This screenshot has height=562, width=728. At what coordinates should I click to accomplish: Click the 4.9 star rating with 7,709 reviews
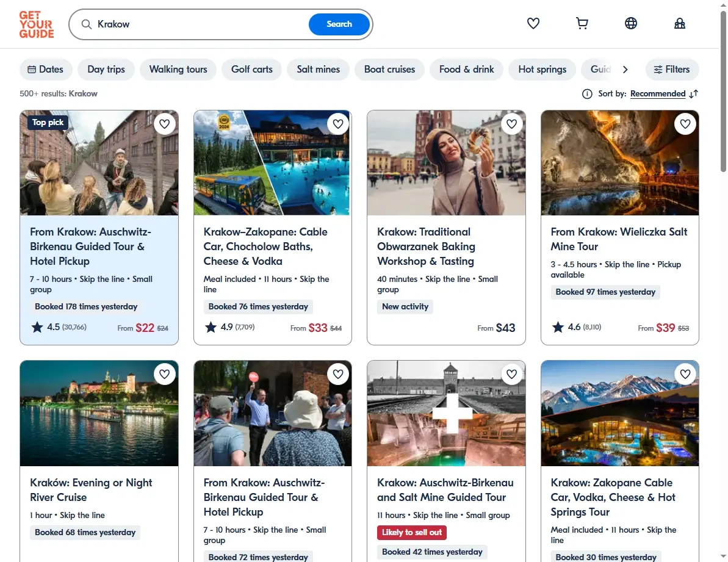(x=230, y=327)
